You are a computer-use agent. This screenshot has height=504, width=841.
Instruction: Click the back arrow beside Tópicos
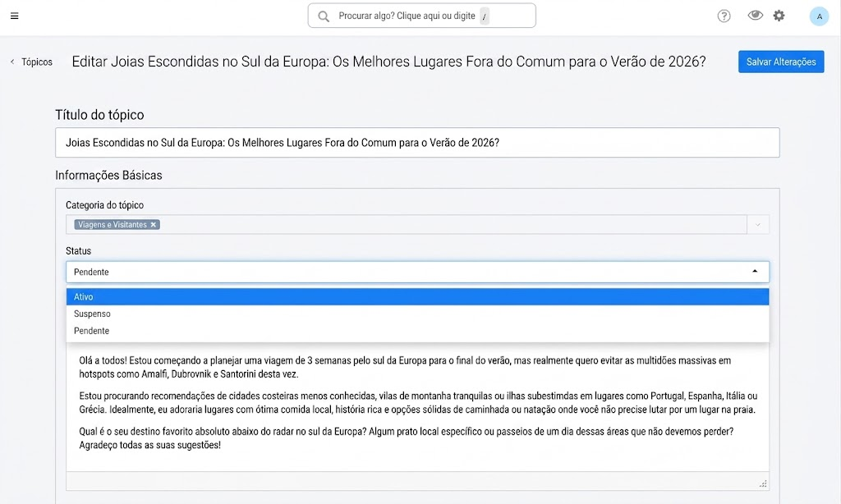click(x=12, y=62)
